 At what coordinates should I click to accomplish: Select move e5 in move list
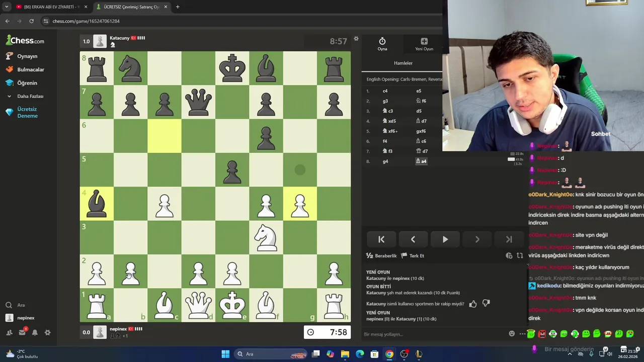point(419,91)
